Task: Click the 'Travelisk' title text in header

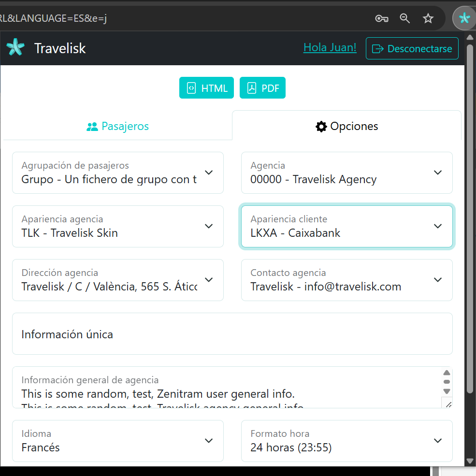Action: point(60,48)
